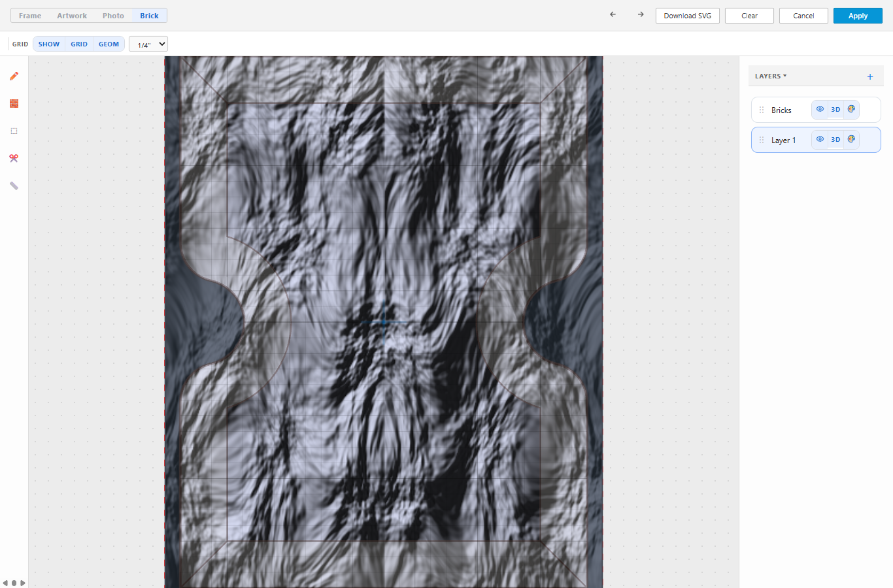Add a new layer with plus icon
893x588 pixels.
pyautogui.click(x=870, y=76)
